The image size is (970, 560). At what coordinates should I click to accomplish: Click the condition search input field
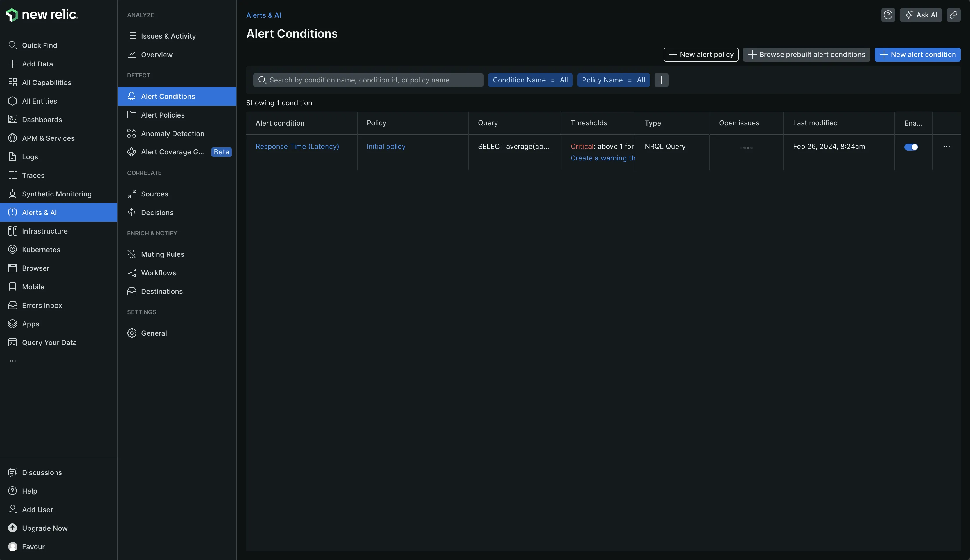(x=368, y=80)
